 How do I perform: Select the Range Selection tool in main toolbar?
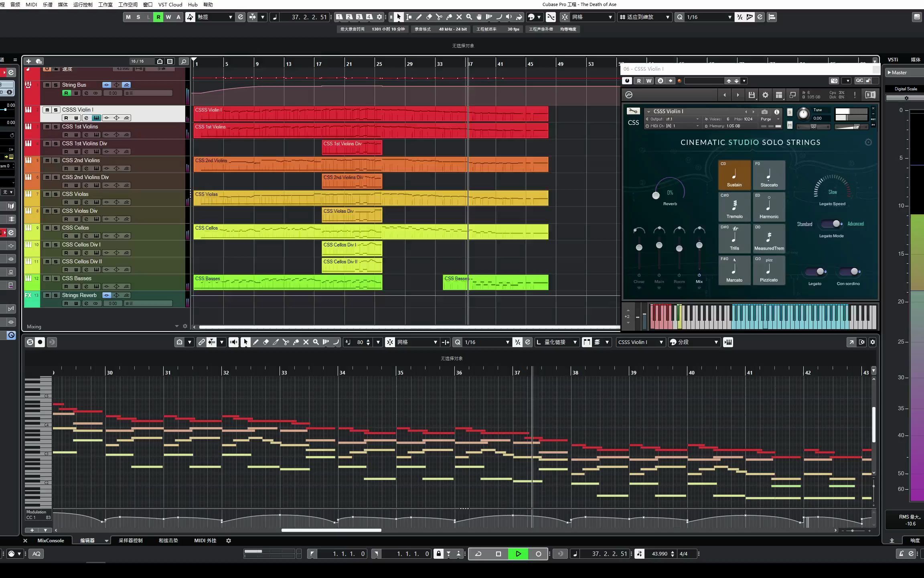click(x=409, y=17)
